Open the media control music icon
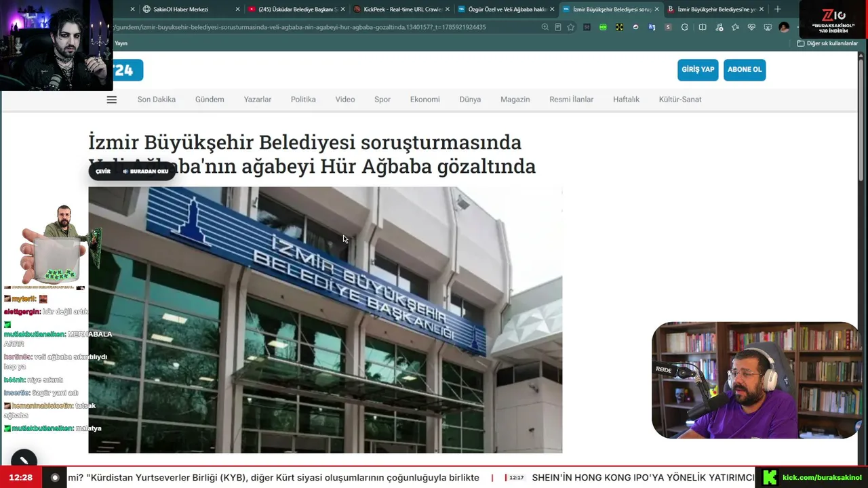The width and height of the screenshot is (868, 488). [x=719, y=27]
